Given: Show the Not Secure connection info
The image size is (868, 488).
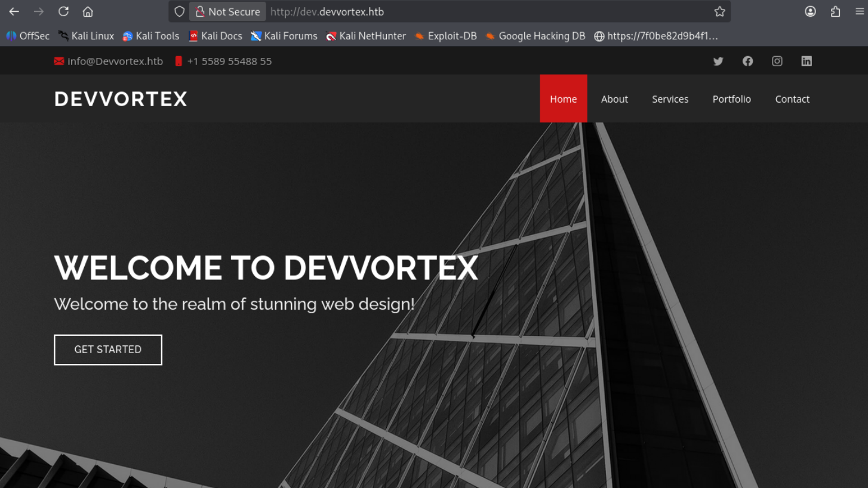Looking at the screenshot, I should (227, 11).
